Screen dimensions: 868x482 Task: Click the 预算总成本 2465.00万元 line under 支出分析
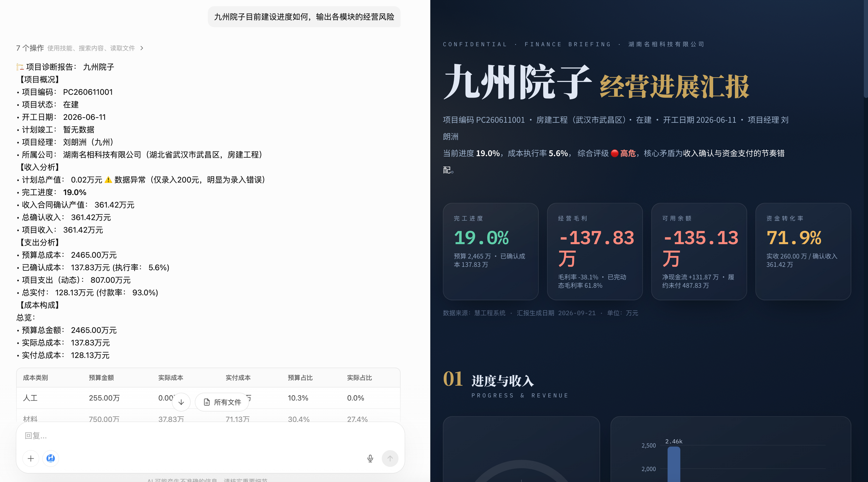[67, 255]
